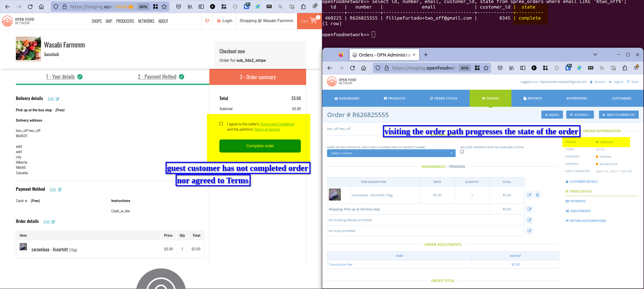644x289 pixels.
Task: Click edit pencil icon for caravelaaa line item
Action: [529, 195]
